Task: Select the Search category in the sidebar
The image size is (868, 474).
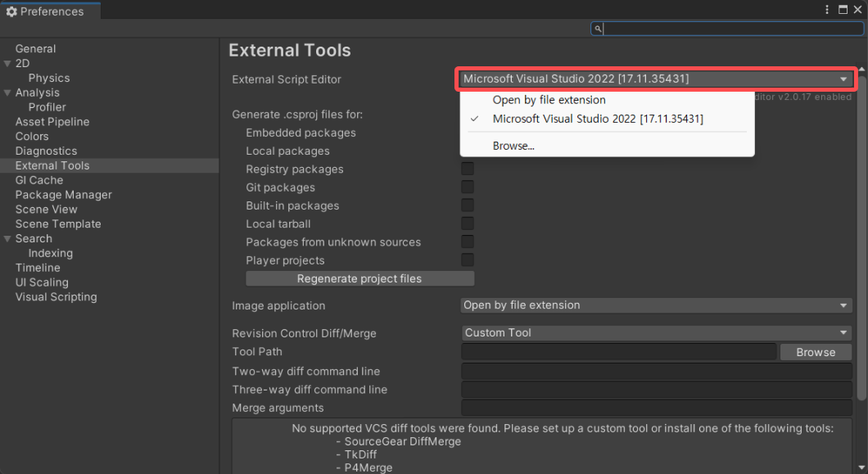Action: click(34, 238)
